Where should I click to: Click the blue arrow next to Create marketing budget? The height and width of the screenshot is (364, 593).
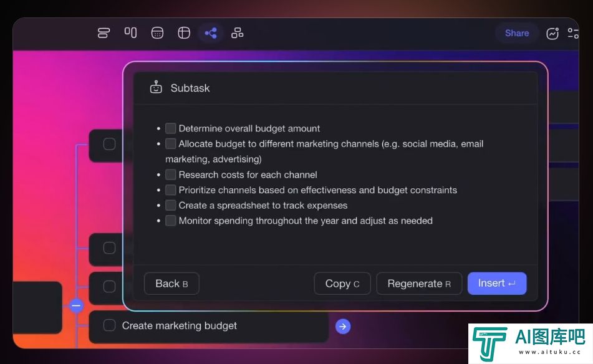tap(342, 326)
